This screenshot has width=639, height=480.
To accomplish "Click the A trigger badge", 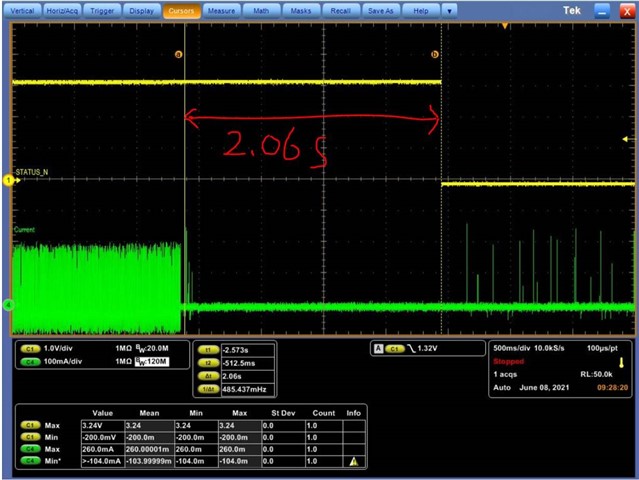I will coord(379,349).
